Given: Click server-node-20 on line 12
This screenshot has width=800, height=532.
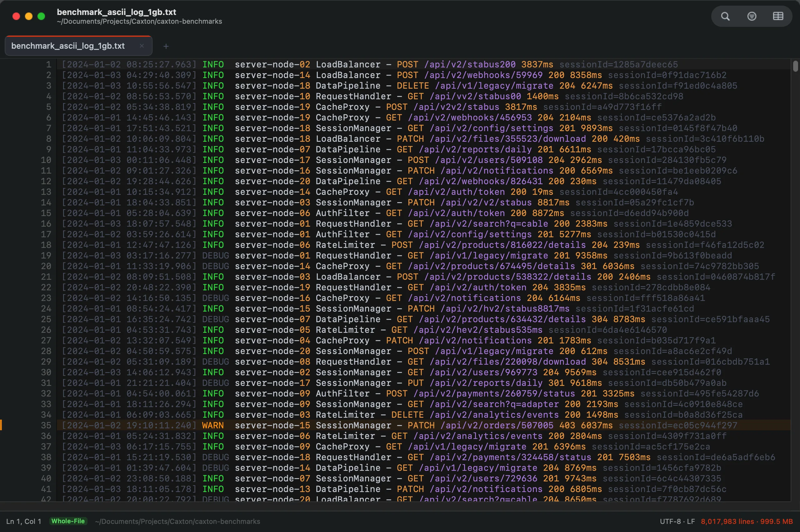Looking at the screenshot, I should coord(272,181).
